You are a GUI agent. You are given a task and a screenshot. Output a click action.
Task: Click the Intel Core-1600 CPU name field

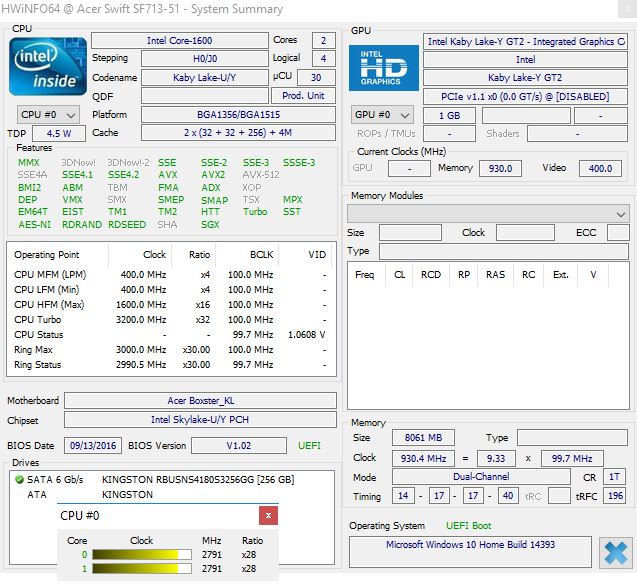pos(180,41)
